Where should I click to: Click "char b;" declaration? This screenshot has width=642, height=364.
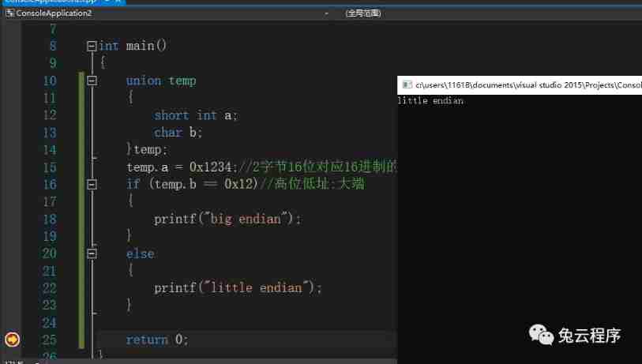coord(178,133)
